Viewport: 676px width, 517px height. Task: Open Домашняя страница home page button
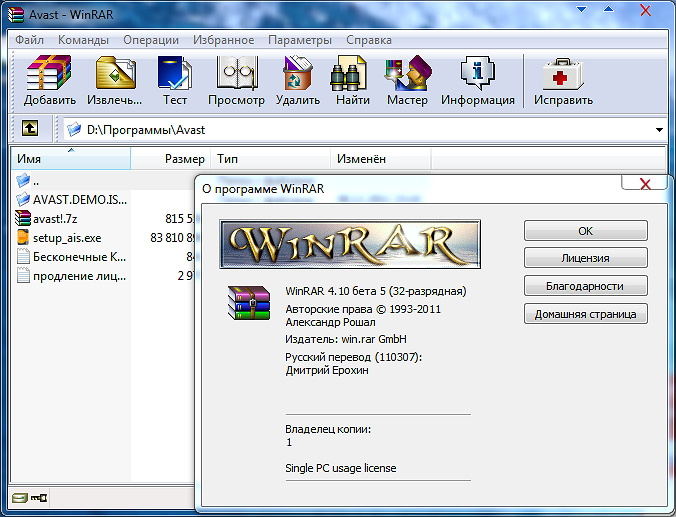click(585, 314)
